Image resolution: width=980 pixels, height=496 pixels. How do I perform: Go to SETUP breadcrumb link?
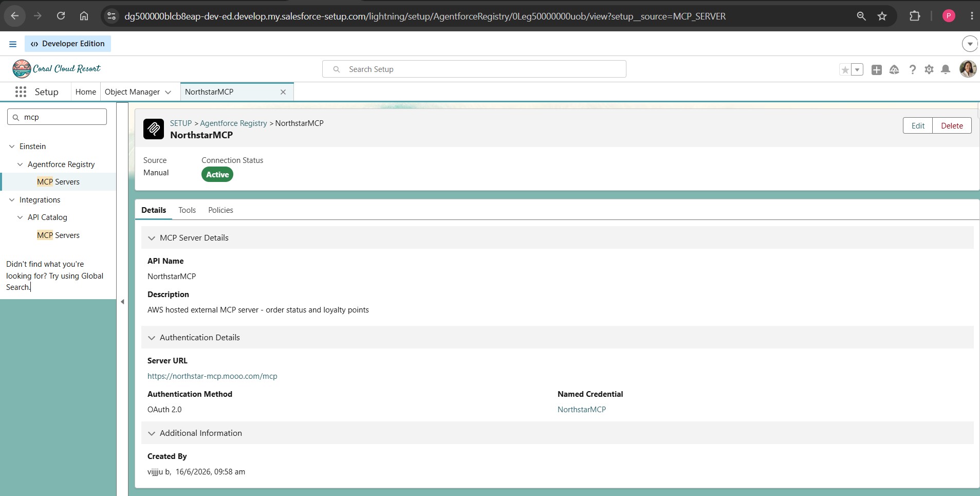click(x=181, y=123)
